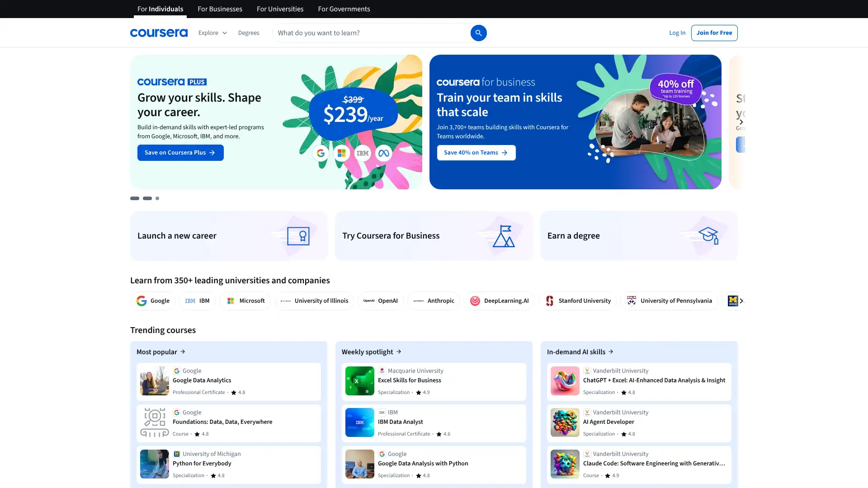Open ChatGPT + Excel course thumbnail
Screen dimensions: 868x488
pyautogui.click(x=565, y=381)
